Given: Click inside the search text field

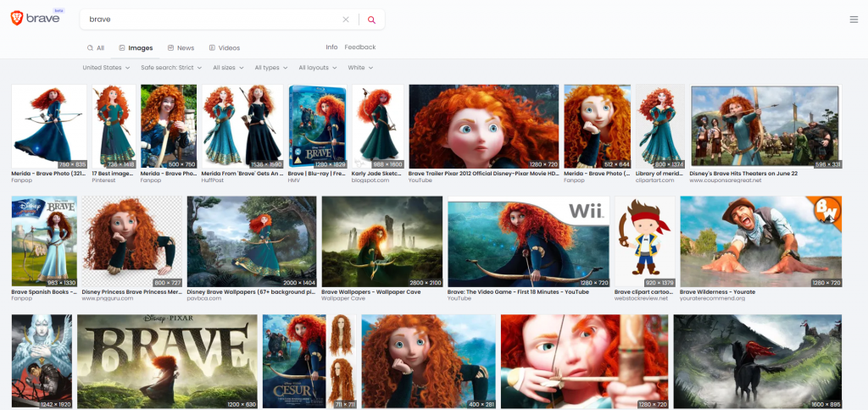Looking at the screenshot, I should [212, 19].
